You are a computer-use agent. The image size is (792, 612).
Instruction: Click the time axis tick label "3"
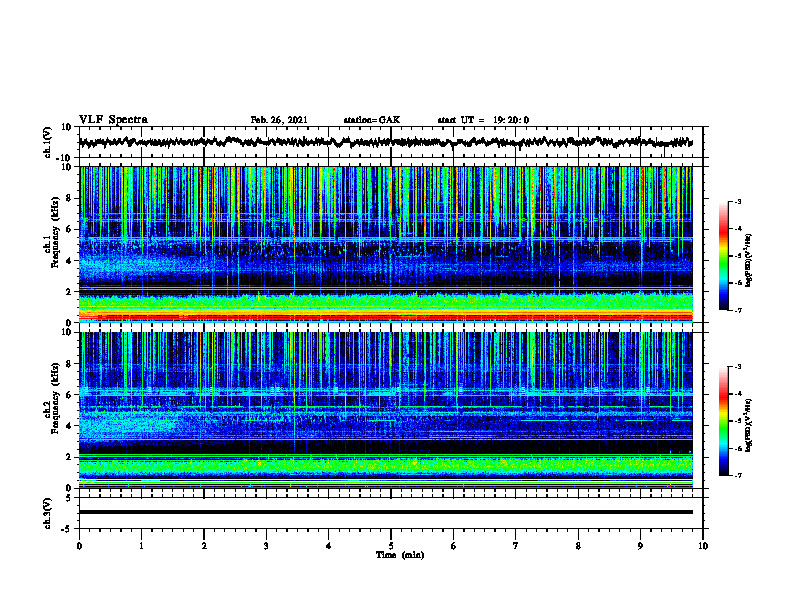tap(266, 546)
